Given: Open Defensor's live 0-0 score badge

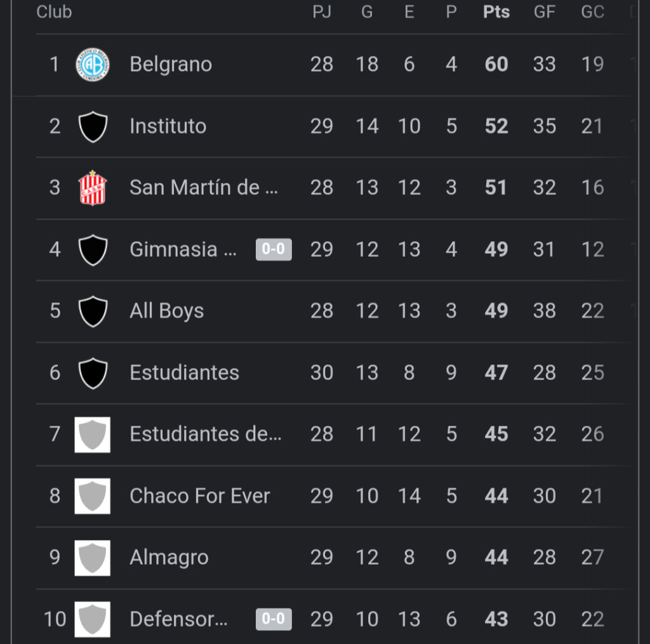Looking at the screenshot, I should coord(274,619).
